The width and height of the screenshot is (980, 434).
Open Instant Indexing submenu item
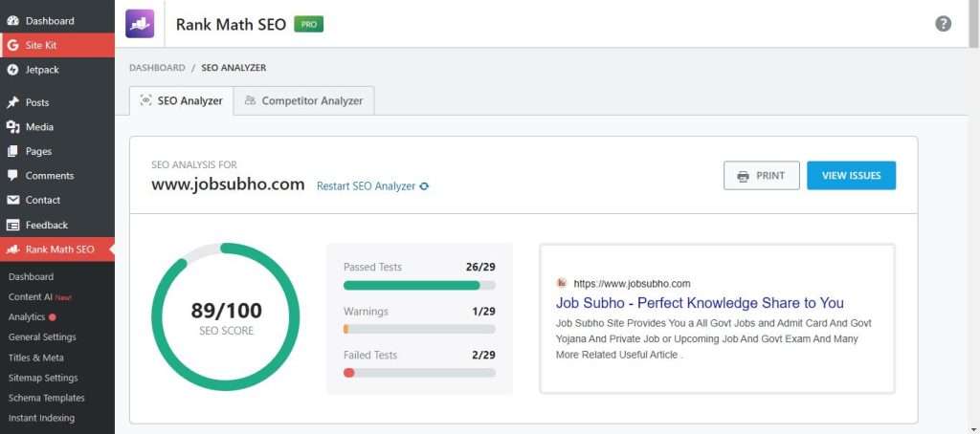41,418
